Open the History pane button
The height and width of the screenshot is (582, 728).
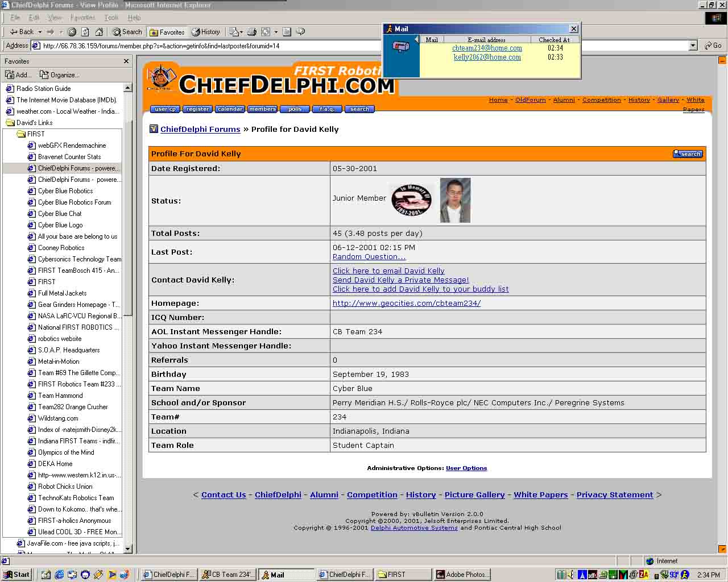206,32
